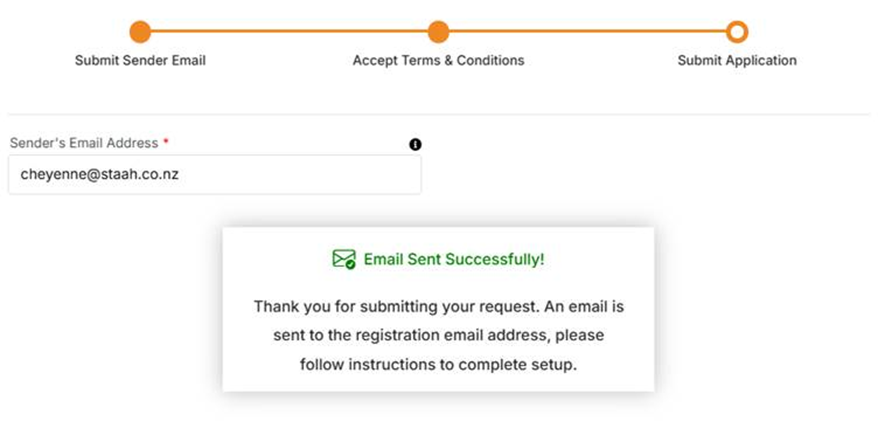Select the Submit Sender Email step circle

coord(140,32)
